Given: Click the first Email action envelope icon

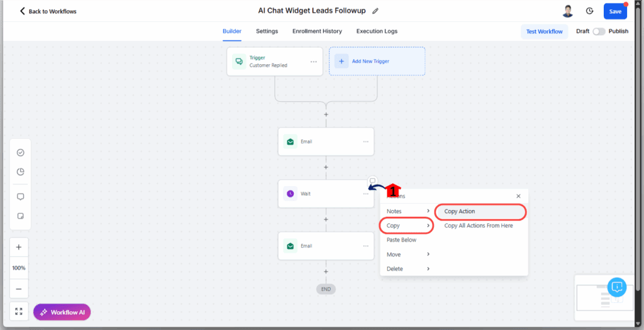Looking at the screenshot, I should coord(291,141).
